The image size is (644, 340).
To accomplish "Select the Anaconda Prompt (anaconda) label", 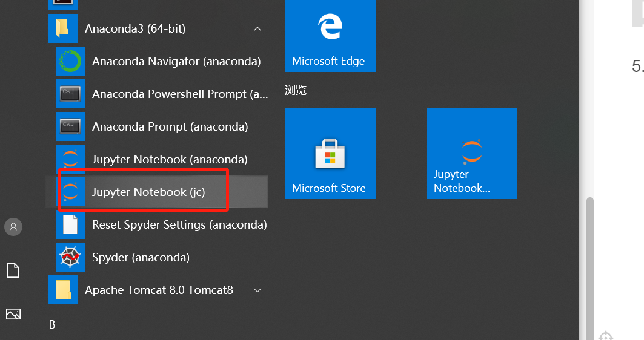I will 170,126.
